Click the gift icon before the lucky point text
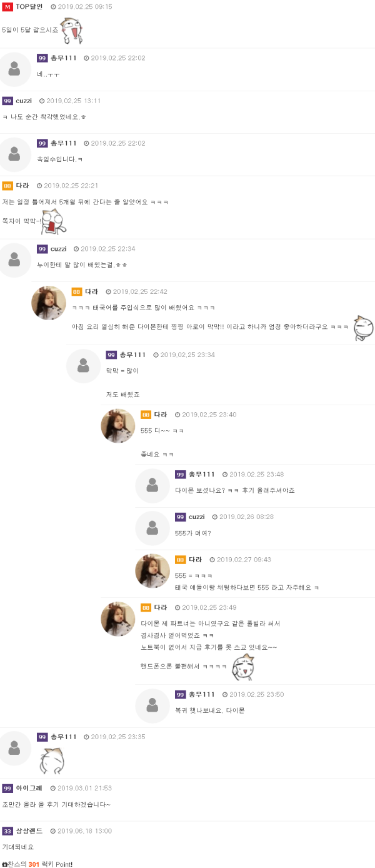 pos(5,864)
